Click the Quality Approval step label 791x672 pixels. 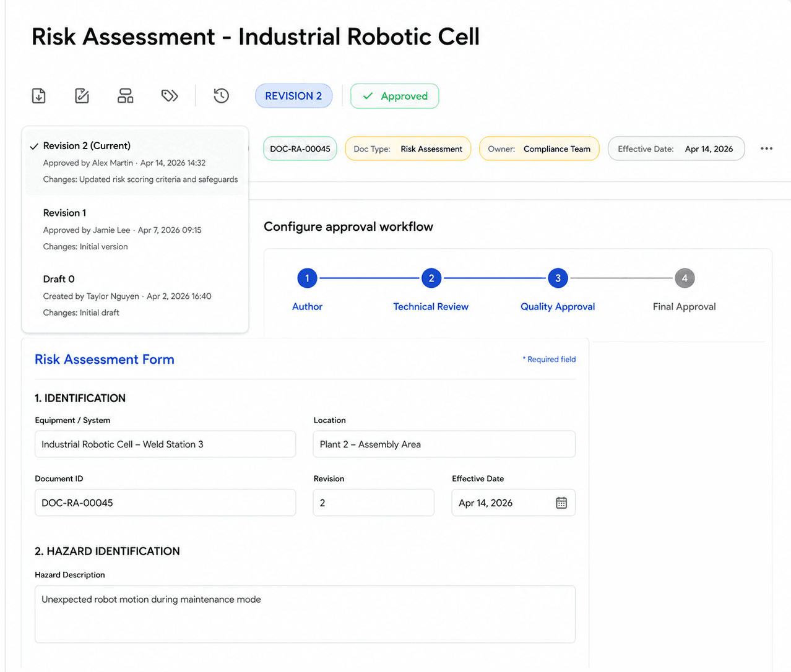coord(558,306)
